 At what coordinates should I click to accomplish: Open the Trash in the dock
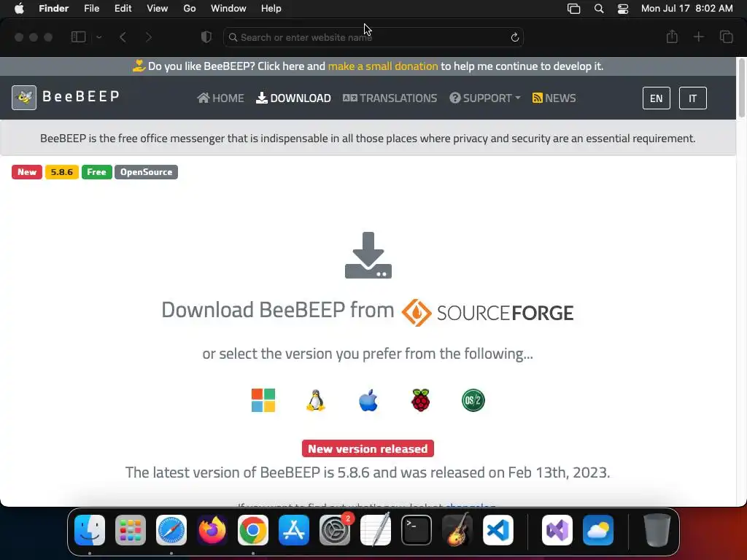tap(657, 530)
